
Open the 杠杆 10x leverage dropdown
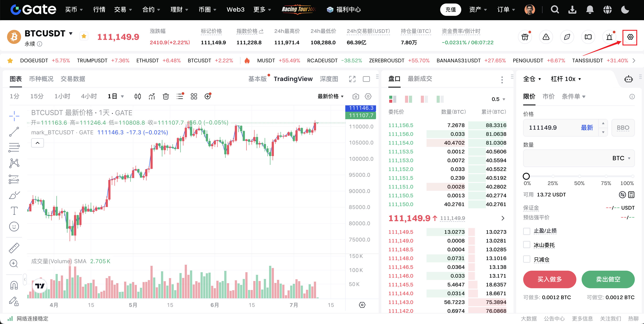[566, 79]
